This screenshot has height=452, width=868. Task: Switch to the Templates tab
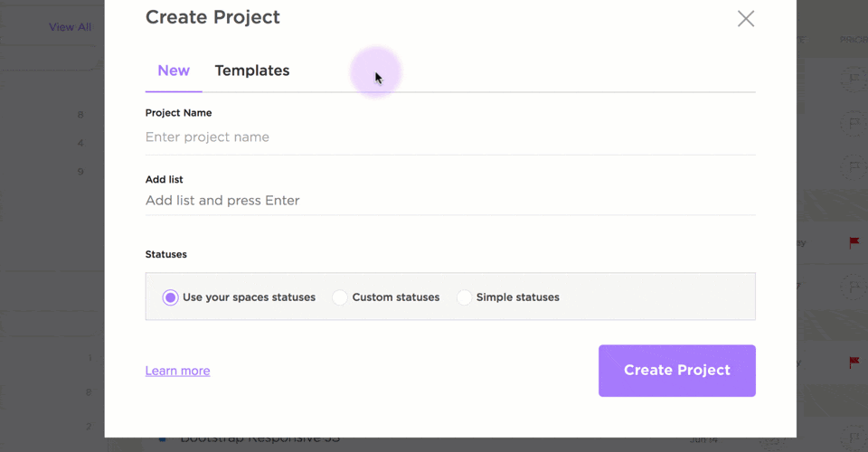[251, 71]
